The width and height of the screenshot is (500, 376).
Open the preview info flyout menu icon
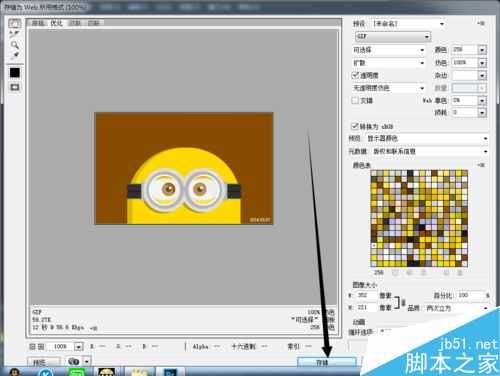94,328
